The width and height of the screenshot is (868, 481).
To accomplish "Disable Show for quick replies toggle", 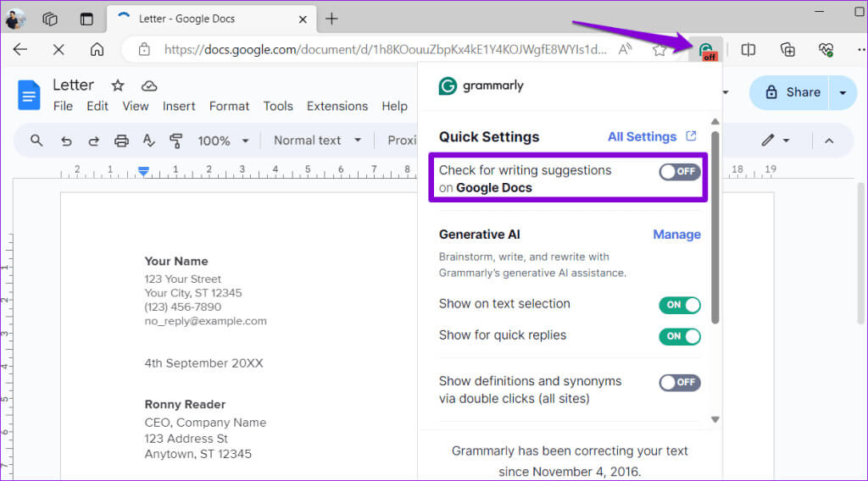I will 679,336.
